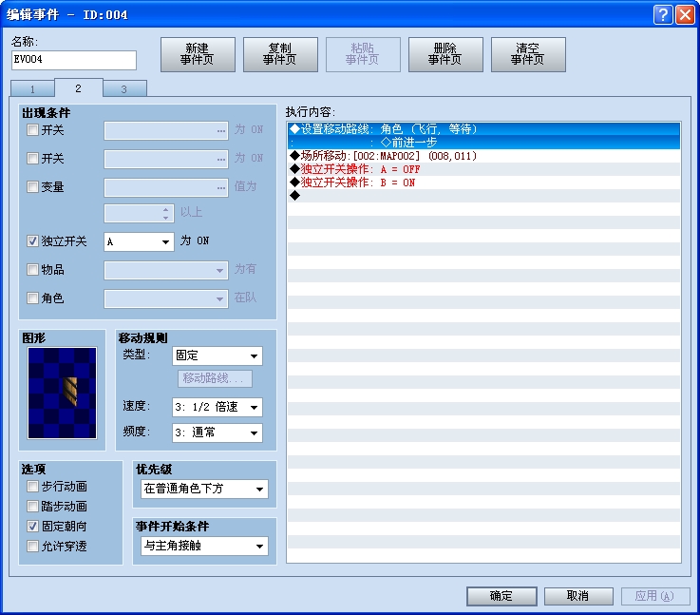Toggle the 变量 condition checkbox
700x615 pixels.
33,187
